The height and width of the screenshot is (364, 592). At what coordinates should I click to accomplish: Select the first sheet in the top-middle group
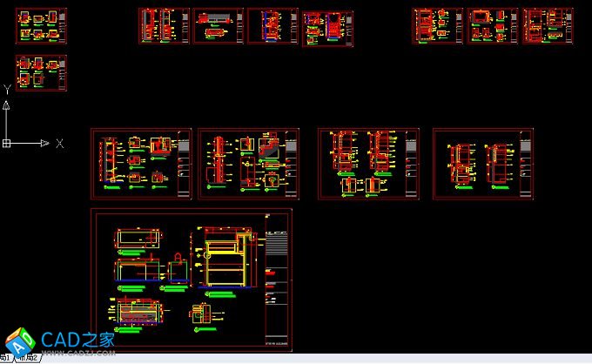pyautogui.click(x=164, y=26)
